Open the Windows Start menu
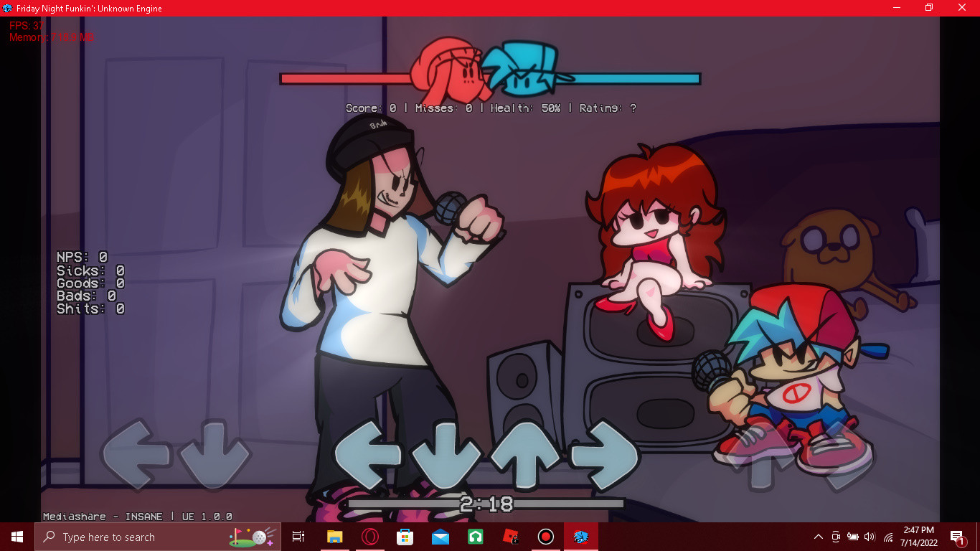This screenshot has width=980, height=551. click(x=15, y=537)
